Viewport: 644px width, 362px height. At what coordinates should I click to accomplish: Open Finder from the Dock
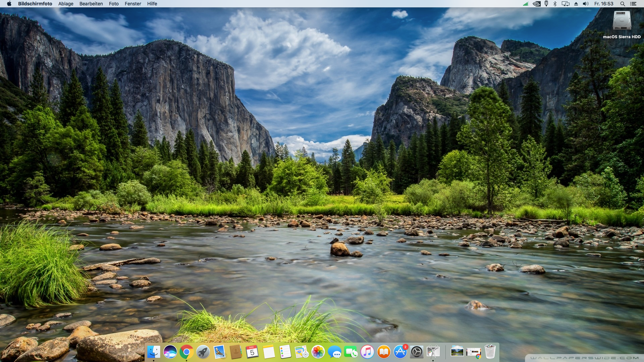[154, 352]
